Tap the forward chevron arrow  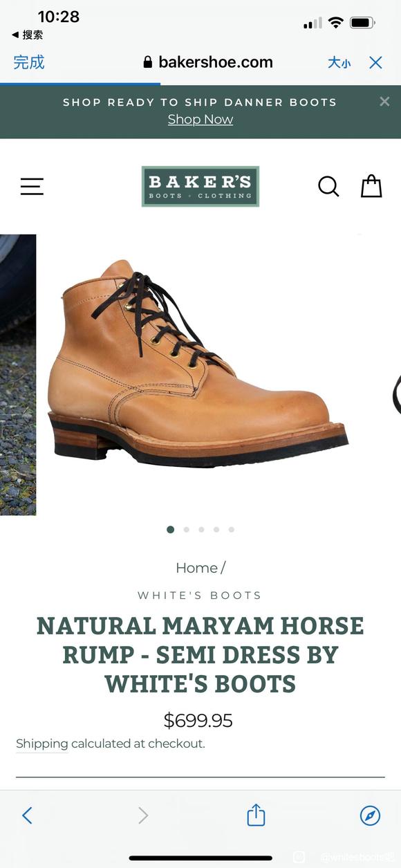[x=143, y=815]
